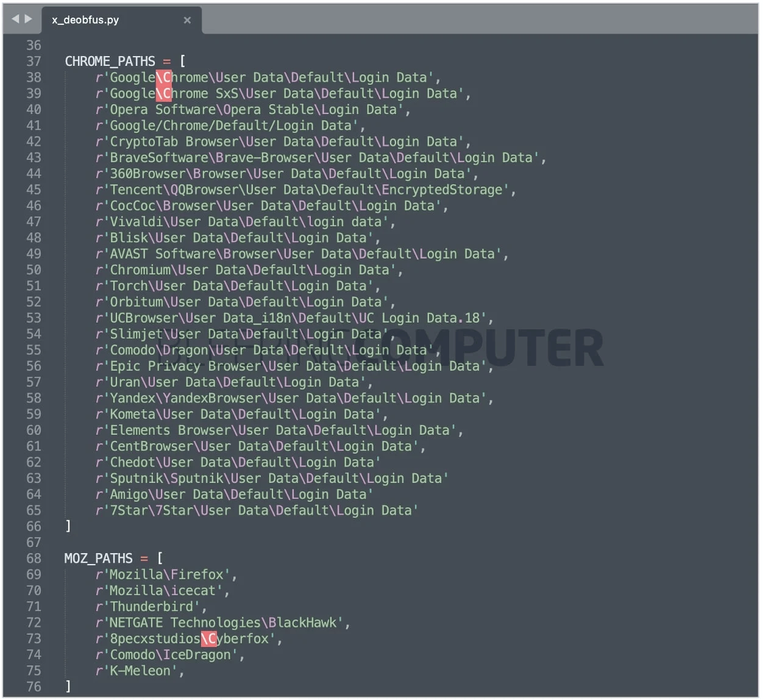Click the AVAST Software path string
This screenshot has width=763, height=700.
coord(299,254)
